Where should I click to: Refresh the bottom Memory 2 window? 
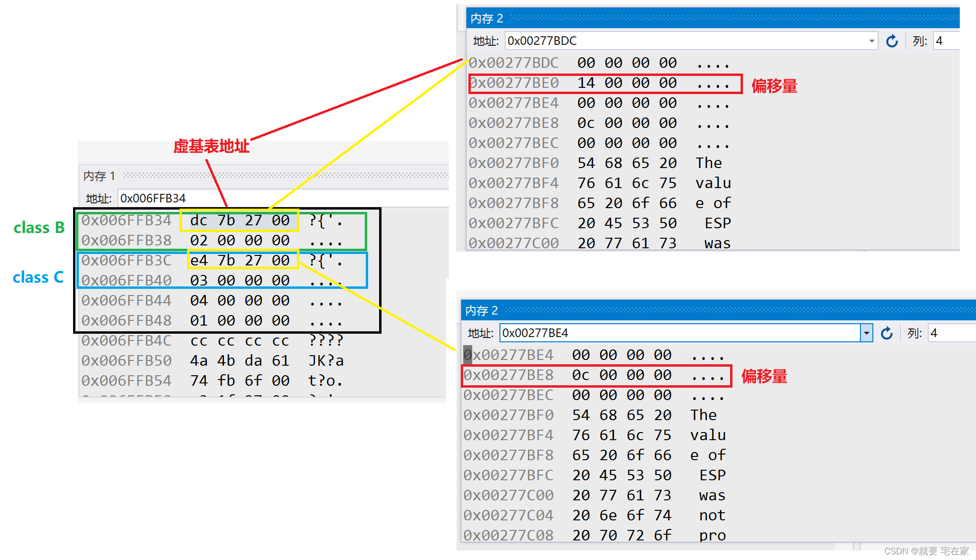tap(886, 333)
